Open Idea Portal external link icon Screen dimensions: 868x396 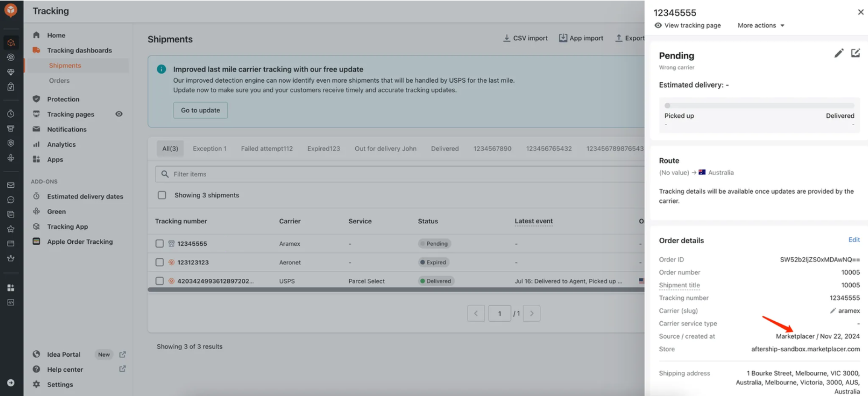point(122,354)
